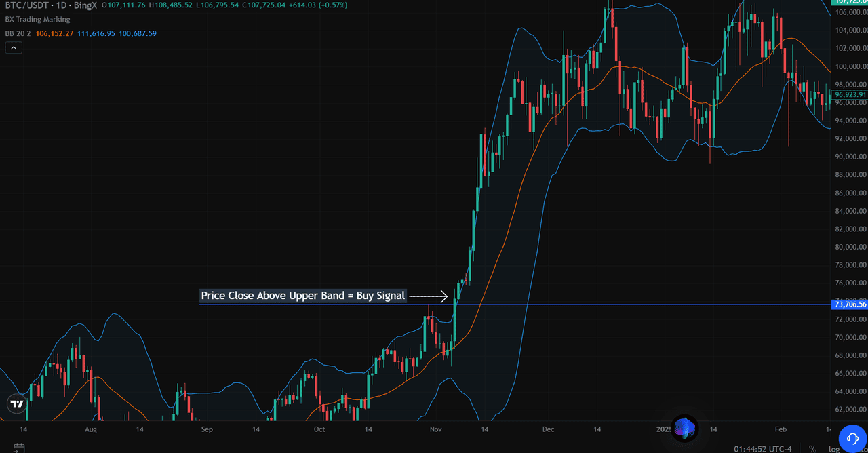Click the Nov label on the time axis

(435, 429)
